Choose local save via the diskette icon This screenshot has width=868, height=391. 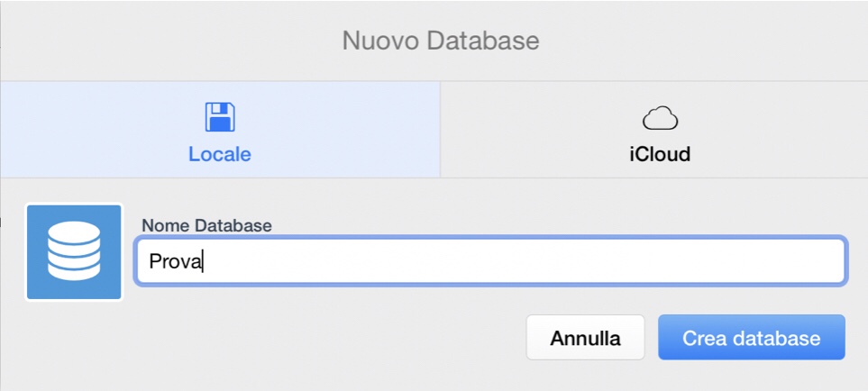click(x=220, y=117)
